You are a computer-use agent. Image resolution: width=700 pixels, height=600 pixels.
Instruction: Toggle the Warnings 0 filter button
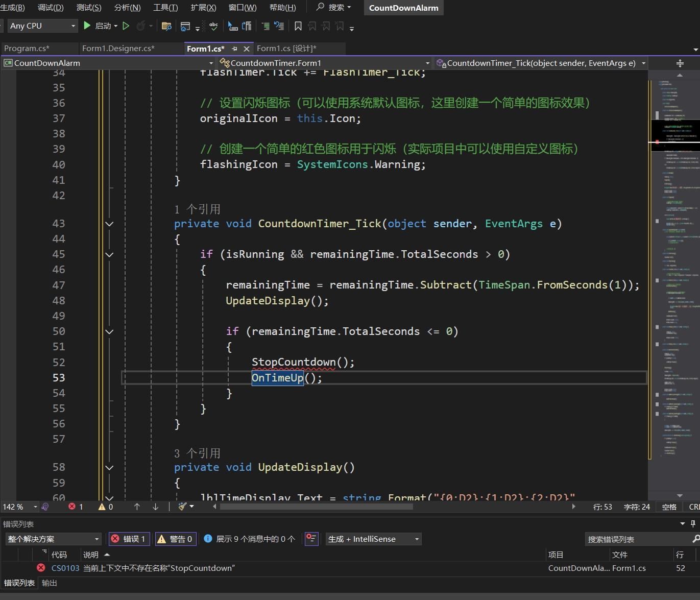point(176,539)
